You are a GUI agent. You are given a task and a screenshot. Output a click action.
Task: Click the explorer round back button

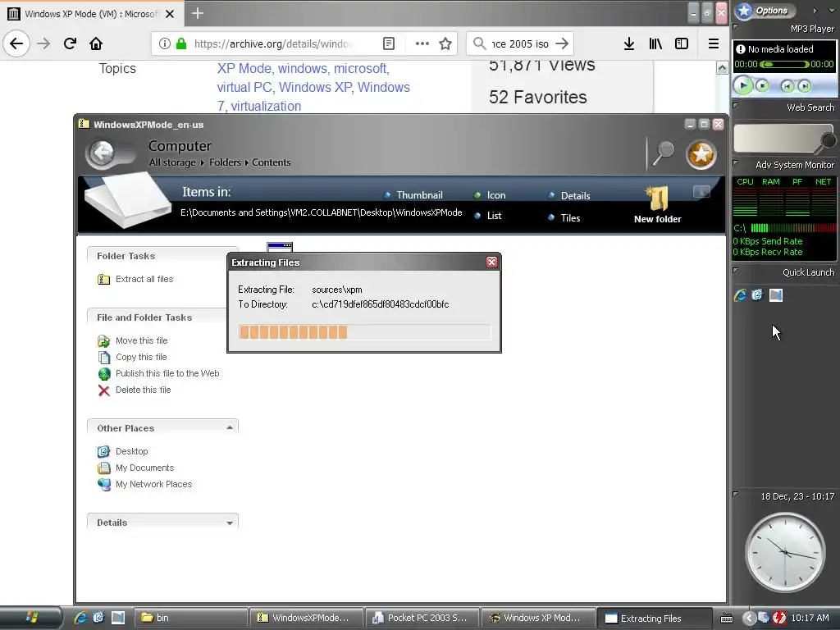point(103,153)
